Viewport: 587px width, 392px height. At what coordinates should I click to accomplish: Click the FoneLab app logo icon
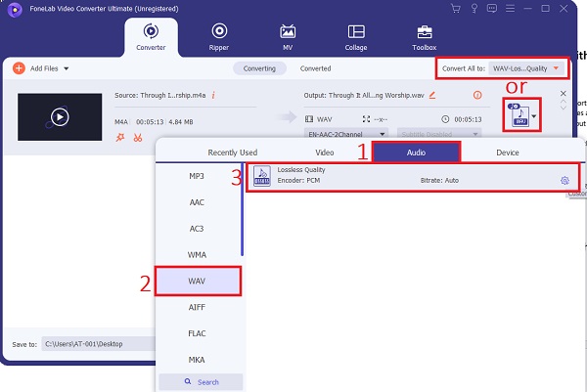coord(15,9)
